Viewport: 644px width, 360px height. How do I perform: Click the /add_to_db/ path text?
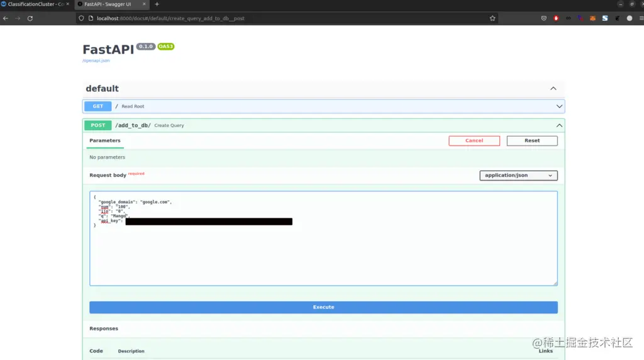[133, 125]
